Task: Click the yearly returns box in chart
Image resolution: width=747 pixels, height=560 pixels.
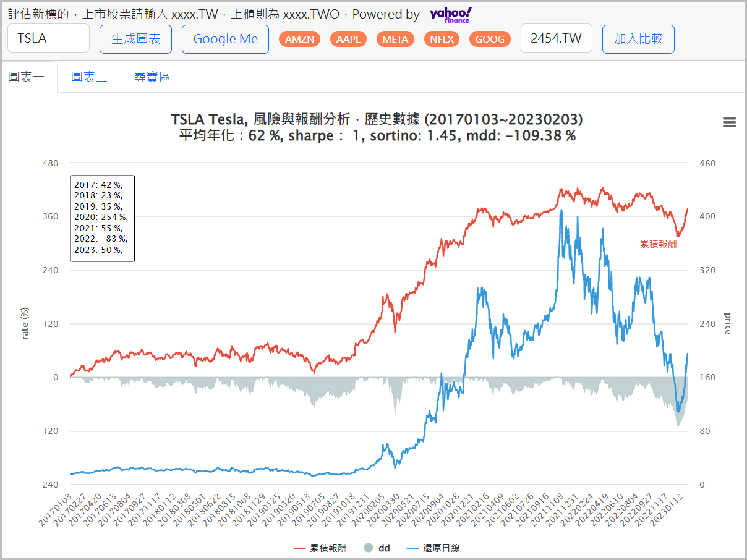Action: pyautogui.click(x=102, y=218)
